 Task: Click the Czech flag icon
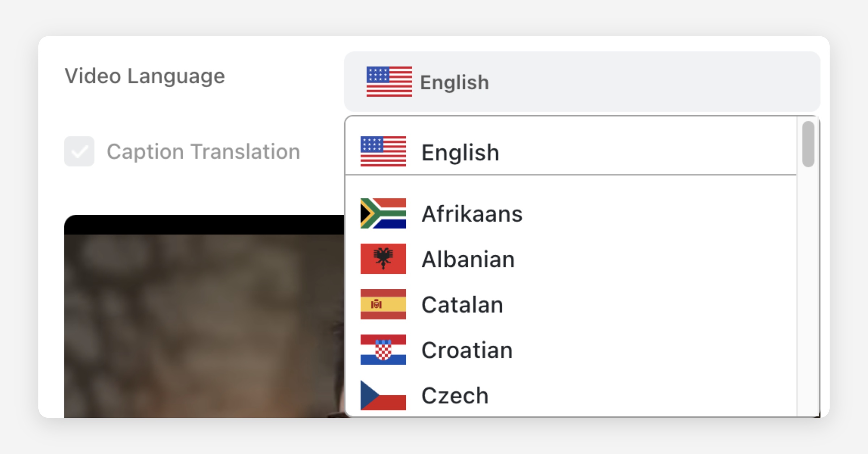coord(383,395)
